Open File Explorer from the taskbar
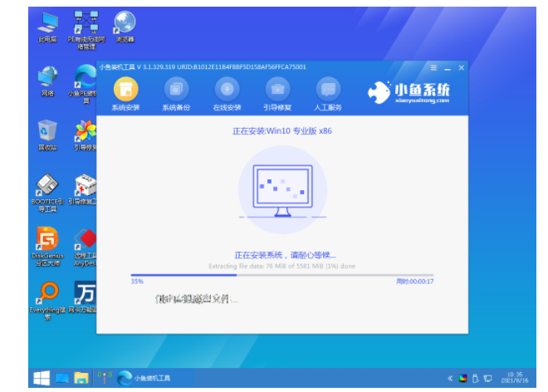 (81, 378)
